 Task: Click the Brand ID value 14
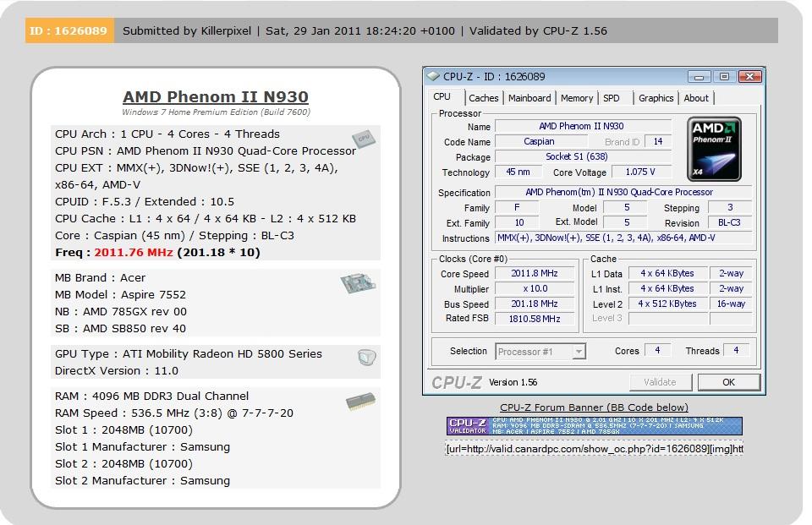click(658, 141)
